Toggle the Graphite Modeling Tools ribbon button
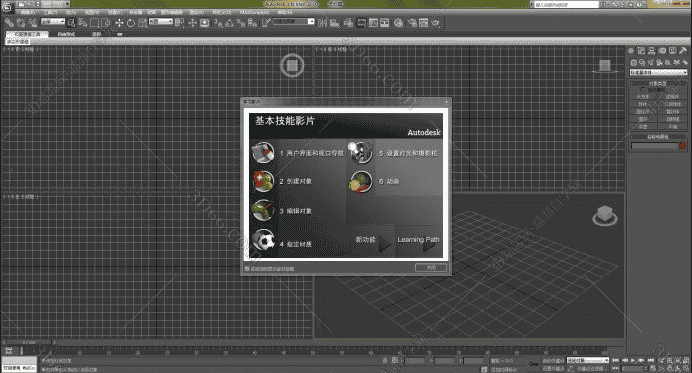Screen dimensions: 692x373 [x=361, y=23]
